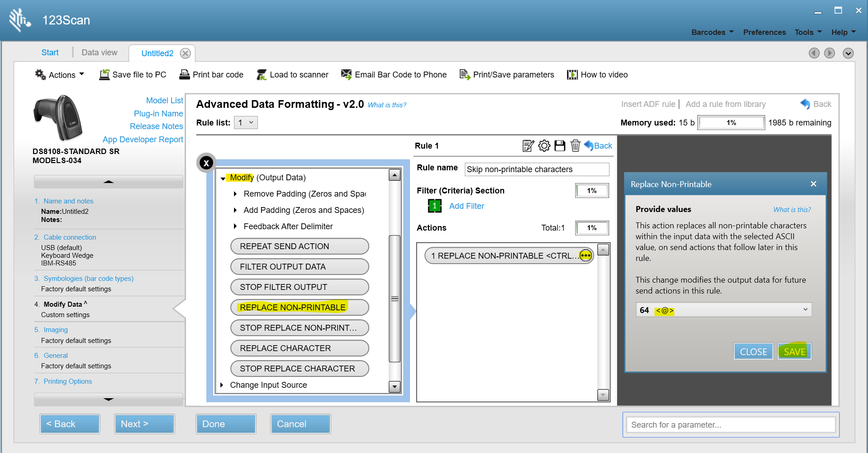Click the Search for a parameter field
Screen dimensions: 868x453
pyautogui.click(x=730, y=425)
